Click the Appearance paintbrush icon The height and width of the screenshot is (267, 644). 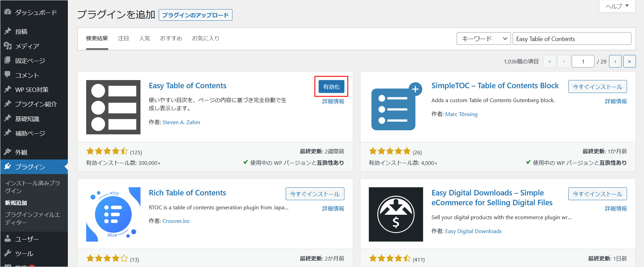point(7,152)
